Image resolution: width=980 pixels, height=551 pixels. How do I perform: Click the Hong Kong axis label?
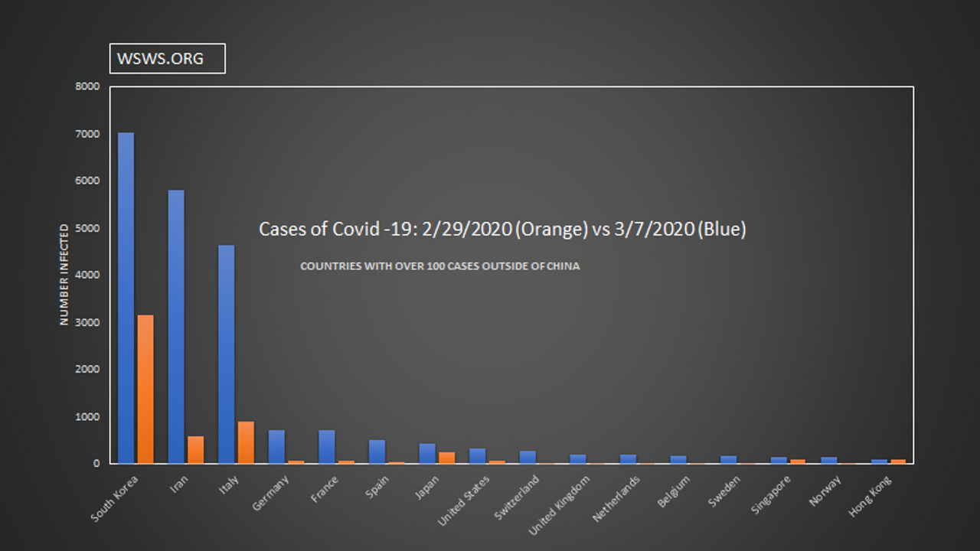point(871,496)
